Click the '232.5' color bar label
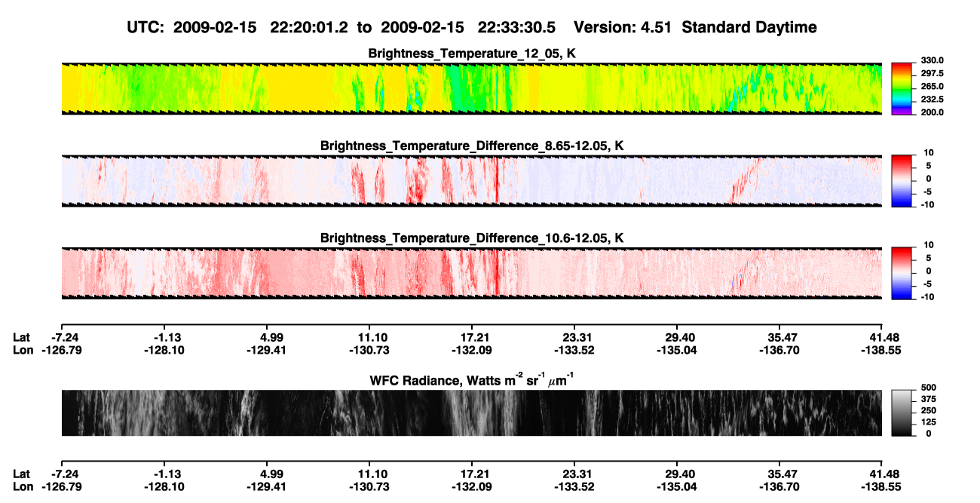The image size is (980, 503). pyautogui.click(x=932, y=99)
